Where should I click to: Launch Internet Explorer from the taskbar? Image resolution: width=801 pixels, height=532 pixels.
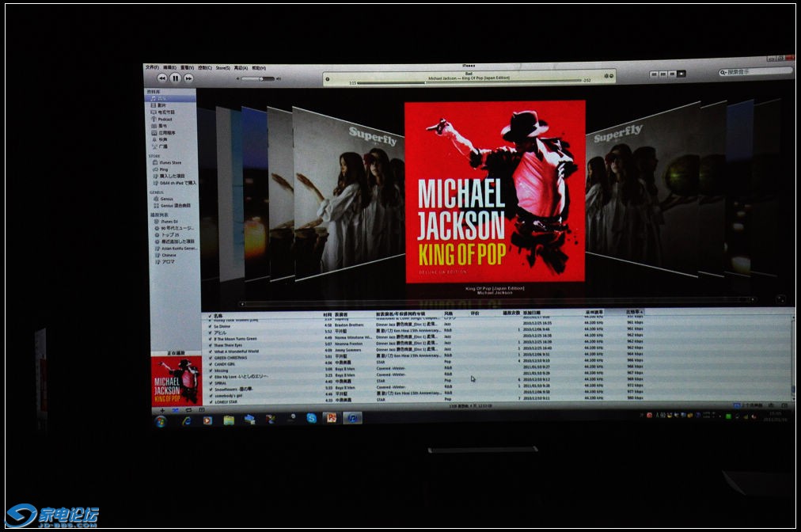[187, 420]
